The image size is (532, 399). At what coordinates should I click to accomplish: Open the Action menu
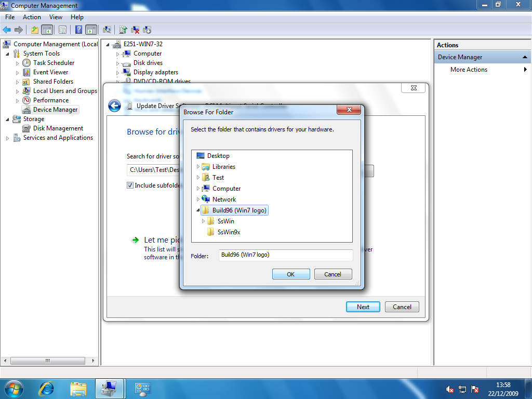coord(32,17)
